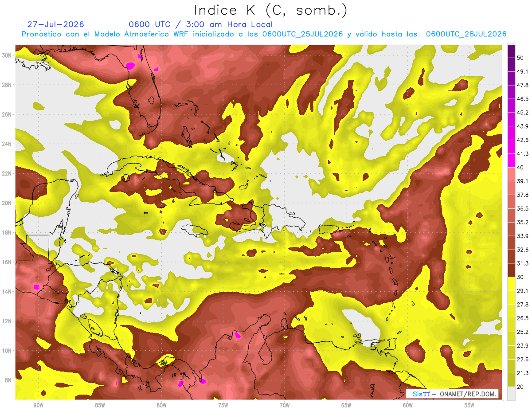Select the 26N latitude axis label
This screenshot has height=411, width=532.
pos(7,114)
